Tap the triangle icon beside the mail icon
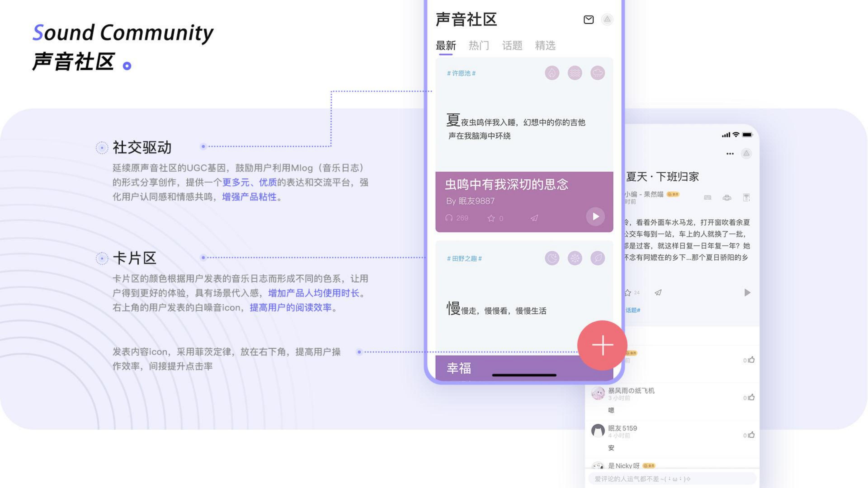The image size is (868, 488). point(607,19)
